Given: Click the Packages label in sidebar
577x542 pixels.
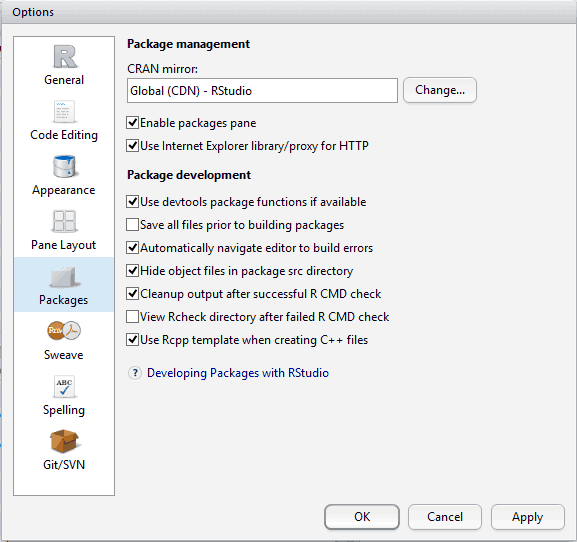Looking at the screenshot, I should (x=64, y=300).
